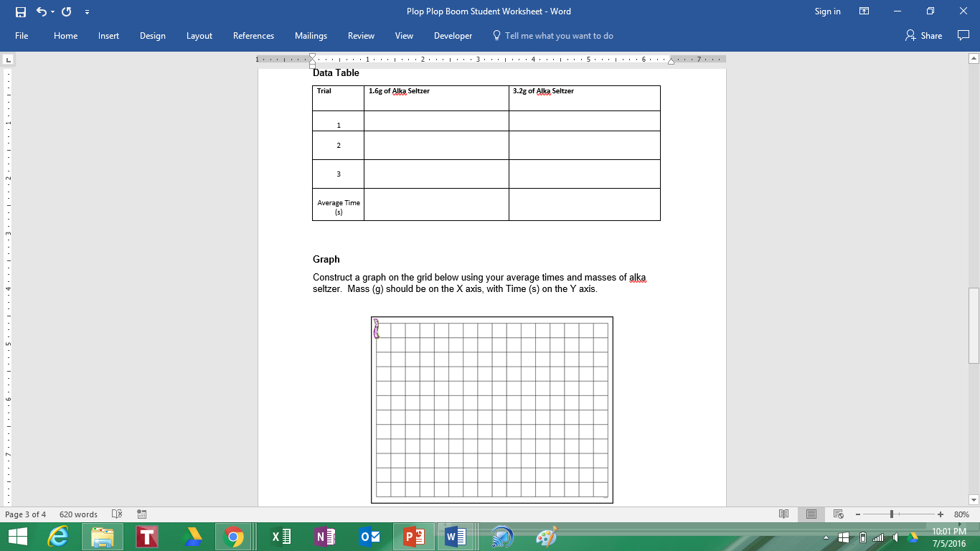
Task: Click the Share button
Action: pos(924,36)
